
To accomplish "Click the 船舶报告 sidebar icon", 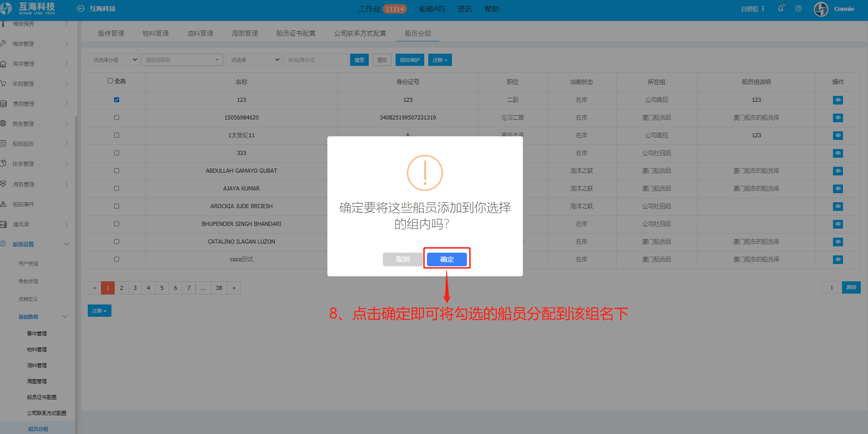I will coord(3,144).
